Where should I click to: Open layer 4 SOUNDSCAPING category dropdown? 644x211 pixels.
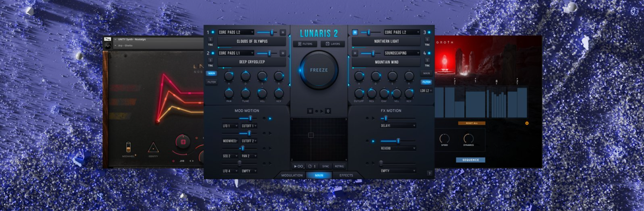click(402, 53)
